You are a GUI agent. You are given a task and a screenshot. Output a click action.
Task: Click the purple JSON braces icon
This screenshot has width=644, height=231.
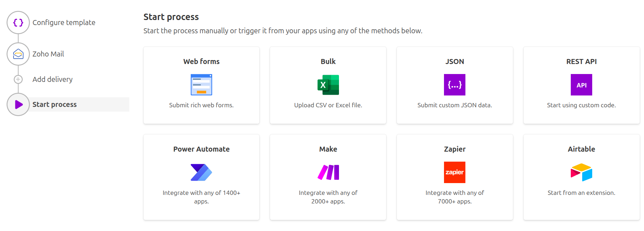(454, 85)
